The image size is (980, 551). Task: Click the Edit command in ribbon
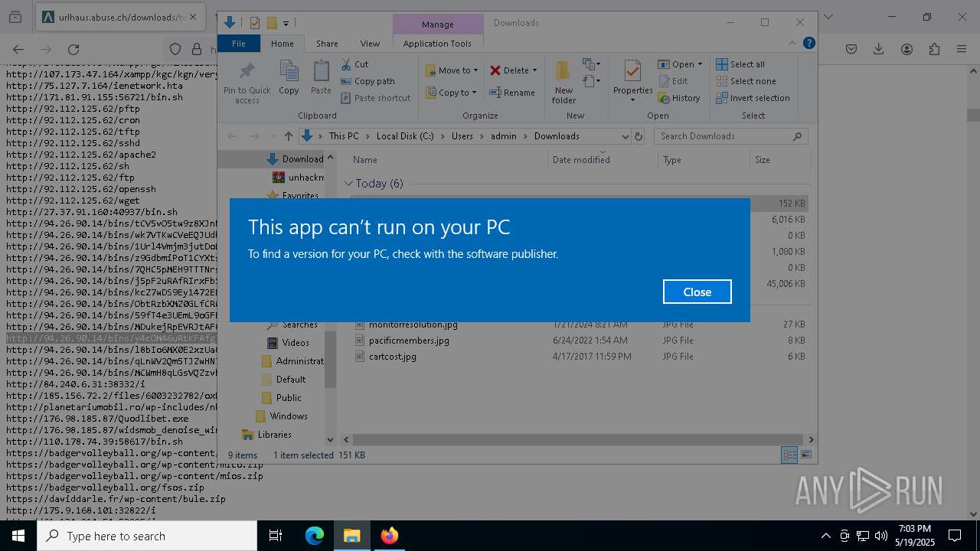pyautogui.click(x=672, y=81)
